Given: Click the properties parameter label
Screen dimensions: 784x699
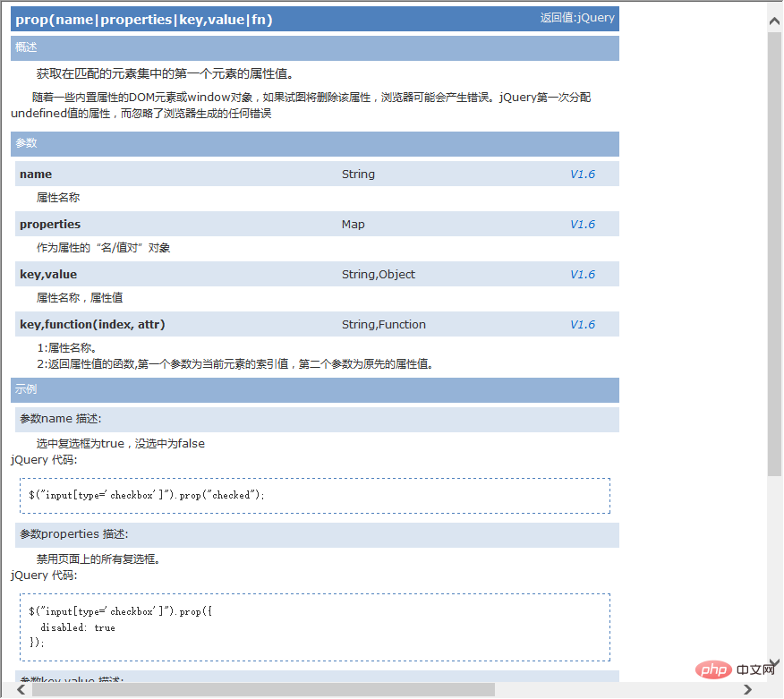Looking at the screenshot, I should click(50, 224).
